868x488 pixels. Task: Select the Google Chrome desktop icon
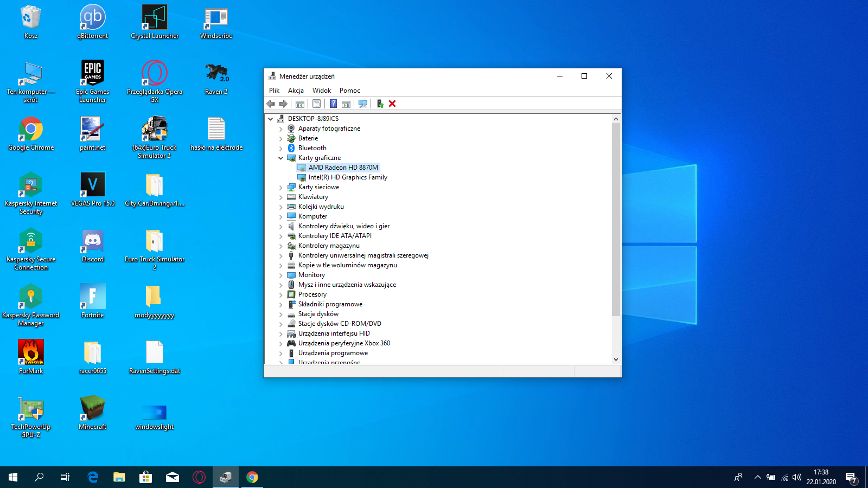pyautogui.click(x=31, y=133)
